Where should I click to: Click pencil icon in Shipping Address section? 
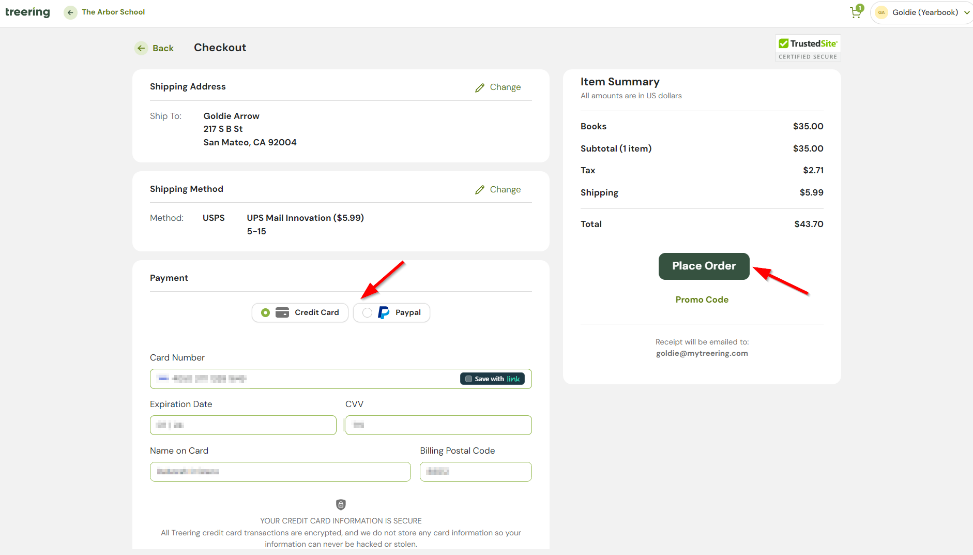pos(480,87)
